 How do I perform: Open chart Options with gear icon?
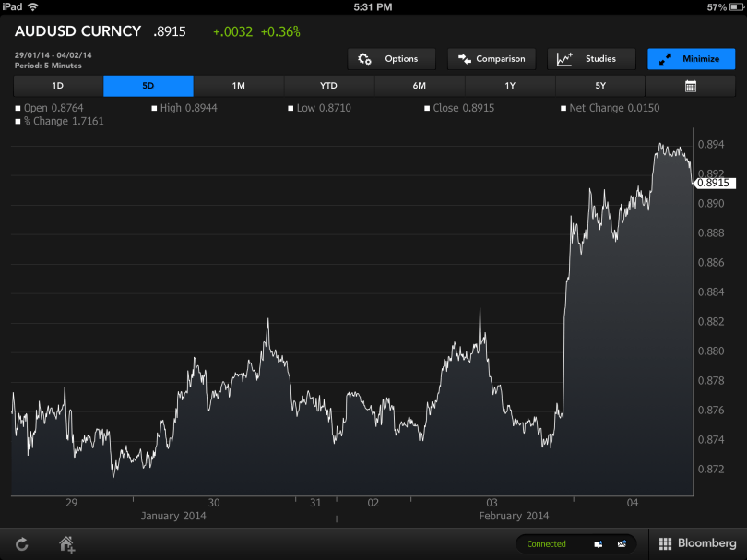pos(389,59)
